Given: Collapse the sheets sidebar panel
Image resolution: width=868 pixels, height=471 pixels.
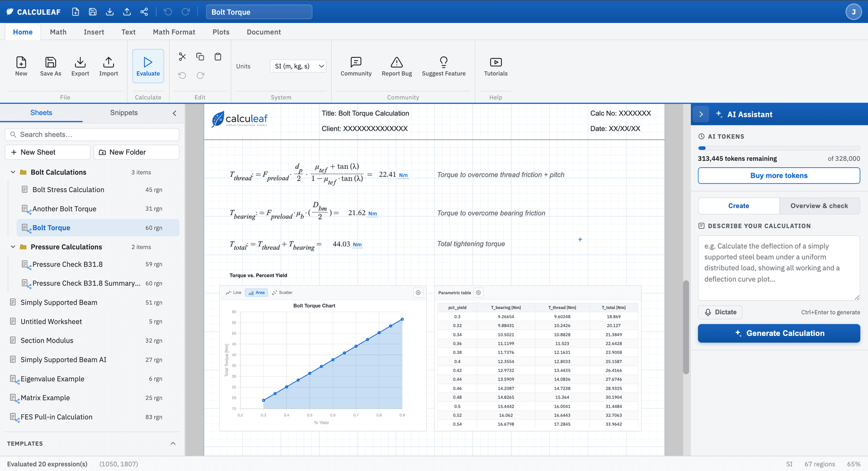Looking at the screenshot, I should tap(175, 113).
